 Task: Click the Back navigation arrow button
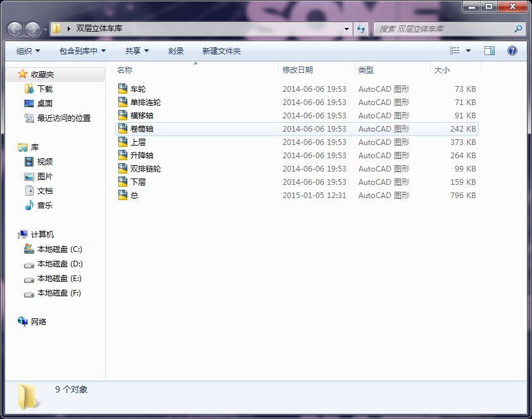pos(15,29)
